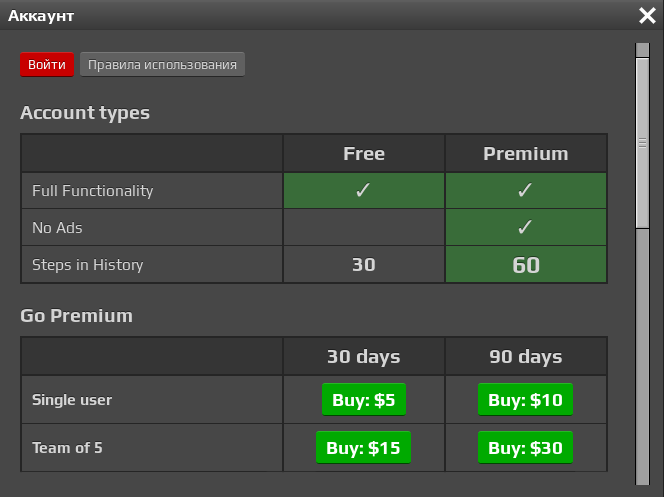
Task: Buy Team of 5 30 days for $15
Action: [x=363, y=447]
